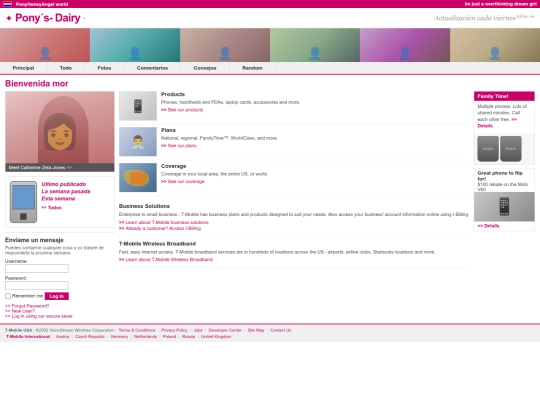Image resolution: width=540 pixels, height=405 pixels.
Task: Click Family Time Details link
Action: pyautogui.click(x=485, y=126)
